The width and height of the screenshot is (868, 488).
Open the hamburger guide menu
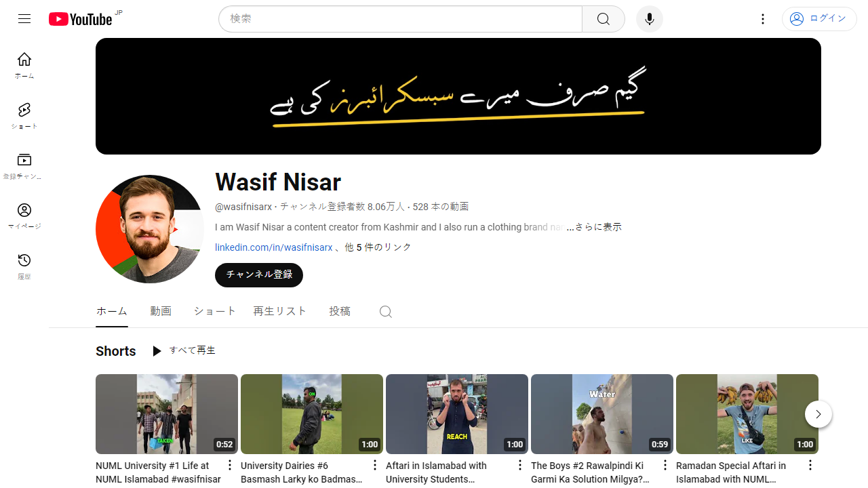tap(24, 19)
